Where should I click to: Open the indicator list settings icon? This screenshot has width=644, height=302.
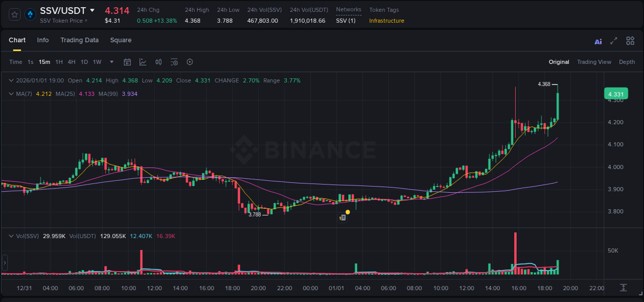(x=174, y=61)
